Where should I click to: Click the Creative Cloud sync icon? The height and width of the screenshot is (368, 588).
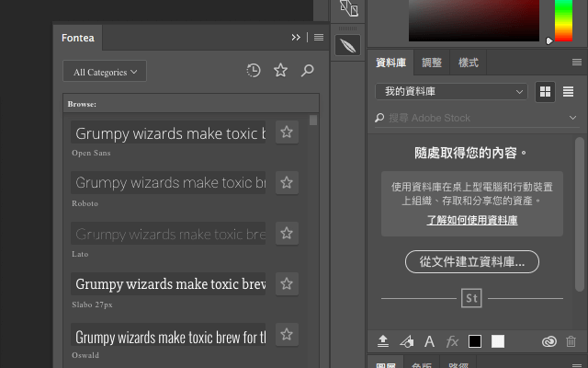point(549,341)
